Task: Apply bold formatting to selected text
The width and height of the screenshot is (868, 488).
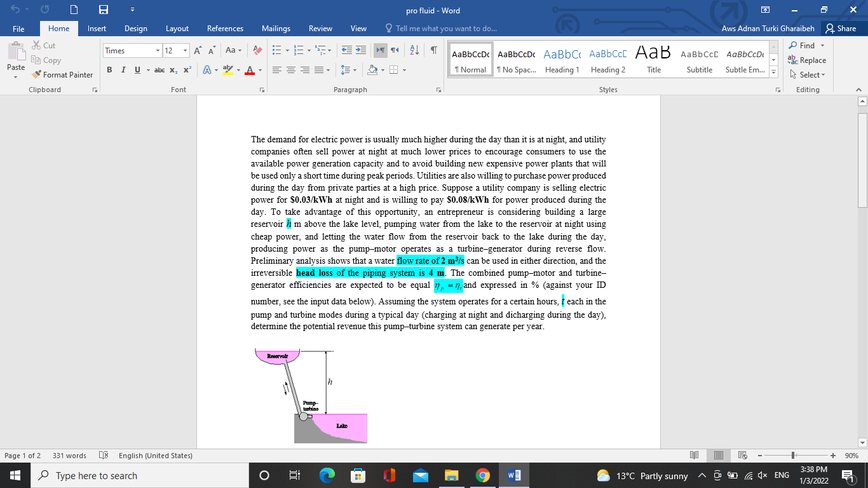Action: pyautogui.click(x=109, y=70)
